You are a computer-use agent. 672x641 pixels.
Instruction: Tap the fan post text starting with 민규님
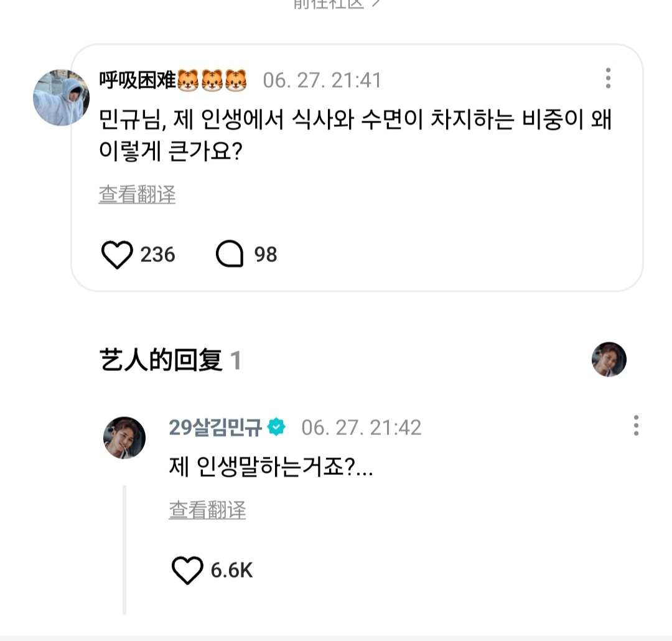coord(355,135)
